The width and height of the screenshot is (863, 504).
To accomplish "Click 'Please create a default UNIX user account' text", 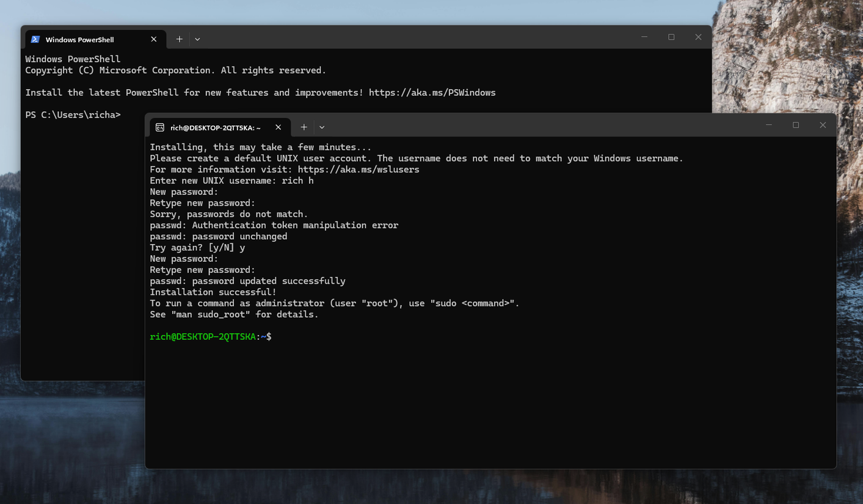I will point(260,159).
